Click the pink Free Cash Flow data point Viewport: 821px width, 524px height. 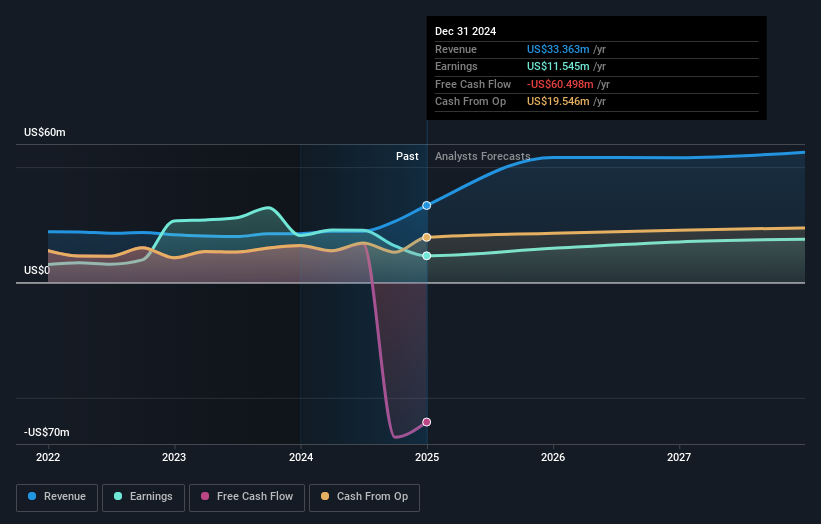pos(427,422)
